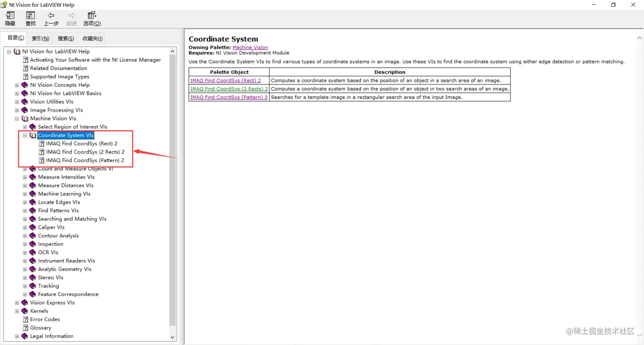Screen dimensions: 644x345
Task: Click the book icon of Find Patterns VIs
Action: (33, 211)
